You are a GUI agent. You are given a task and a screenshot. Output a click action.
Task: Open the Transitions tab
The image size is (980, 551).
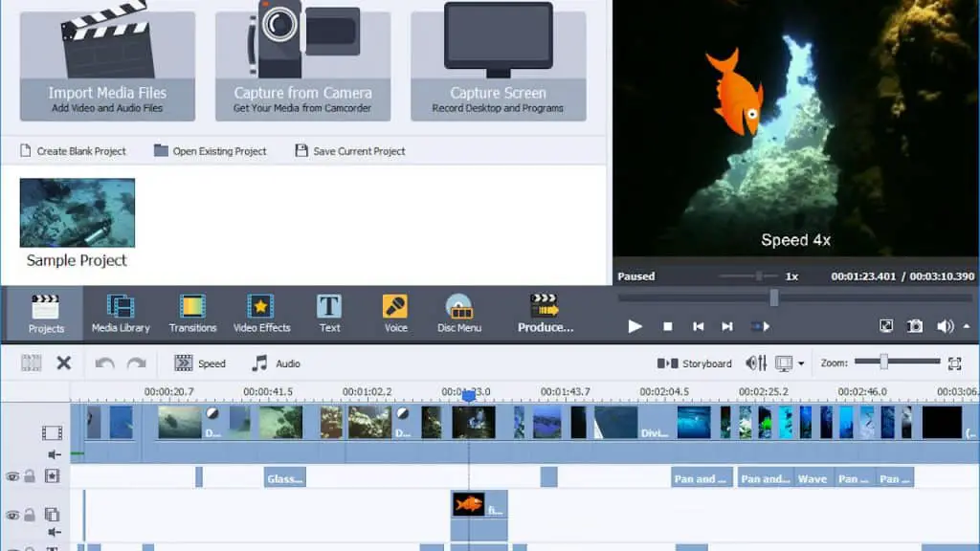(x=192, y=314)
